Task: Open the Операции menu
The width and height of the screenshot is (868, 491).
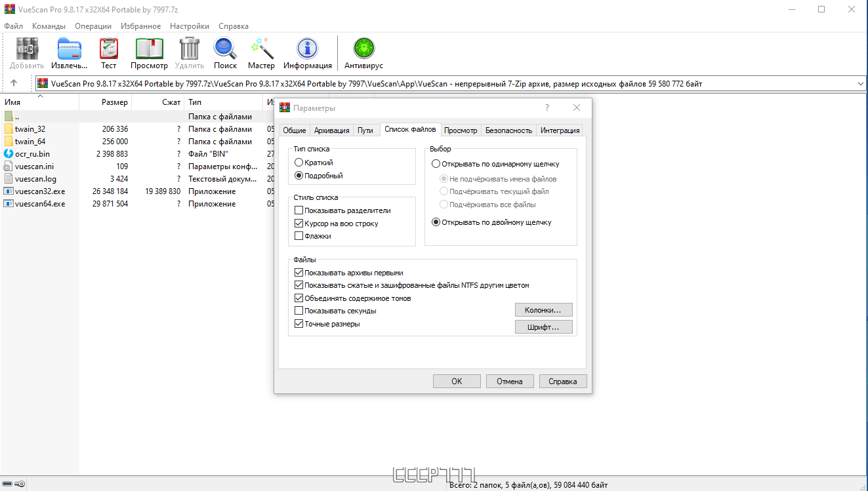Action: coord(93,26)
